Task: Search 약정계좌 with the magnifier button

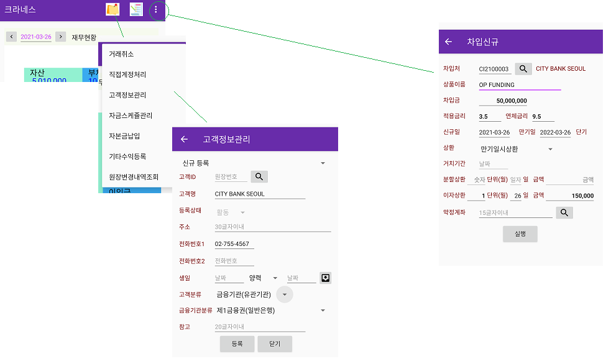Action: [x=564, y=213]
